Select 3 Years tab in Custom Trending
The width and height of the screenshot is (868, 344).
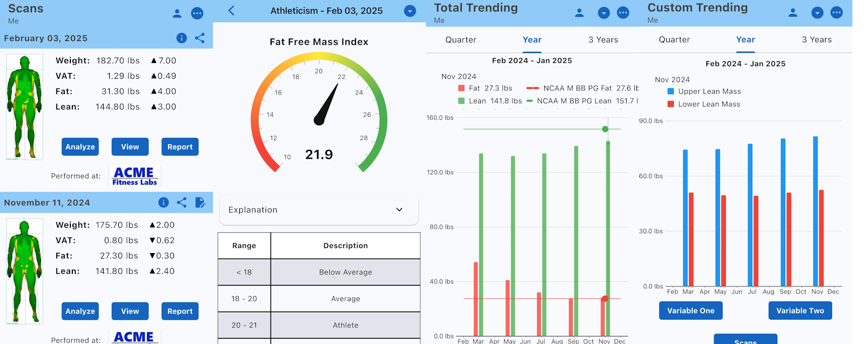[816, 40]
